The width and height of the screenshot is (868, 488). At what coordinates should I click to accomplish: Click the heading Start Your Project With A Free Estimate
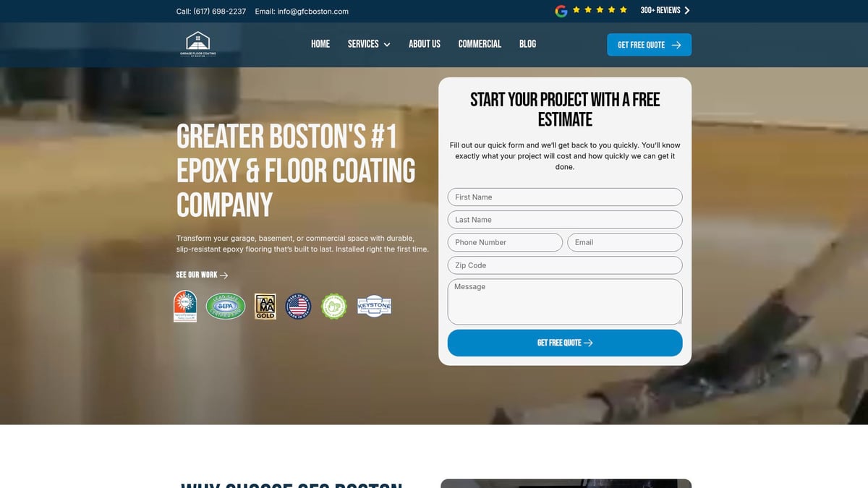565,109
